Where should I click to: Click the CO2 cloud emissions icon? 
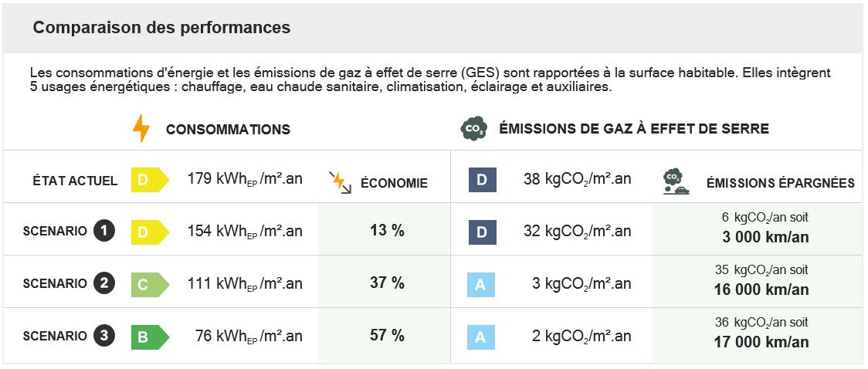tap(473, 129)
